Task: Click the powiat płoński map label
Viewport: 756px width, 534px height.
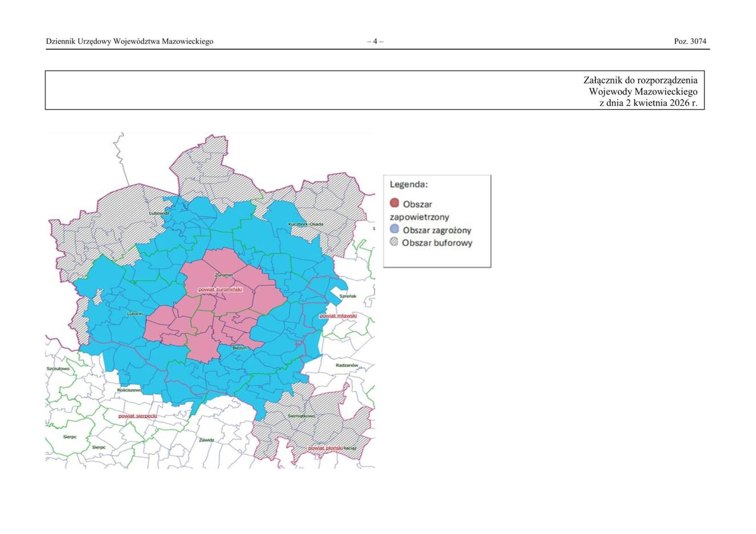Action: pos(325,448)
